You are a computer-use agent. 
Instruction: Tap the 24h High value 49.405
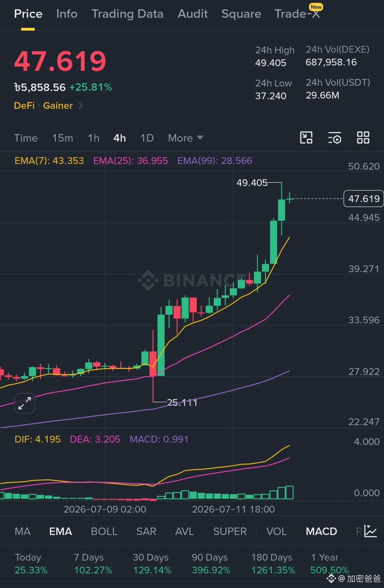click(x=270, y=63)
